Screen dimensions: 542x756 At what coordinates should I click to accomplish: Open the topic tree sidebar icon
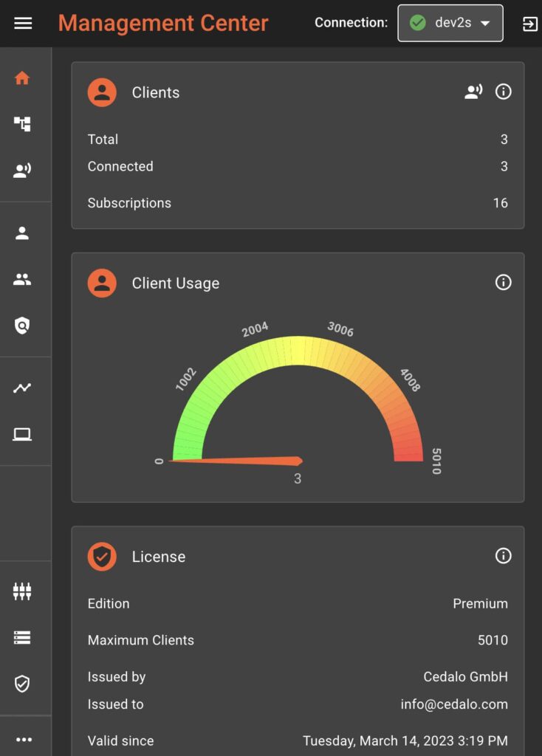pyautogui.click(x=22, y=124)
